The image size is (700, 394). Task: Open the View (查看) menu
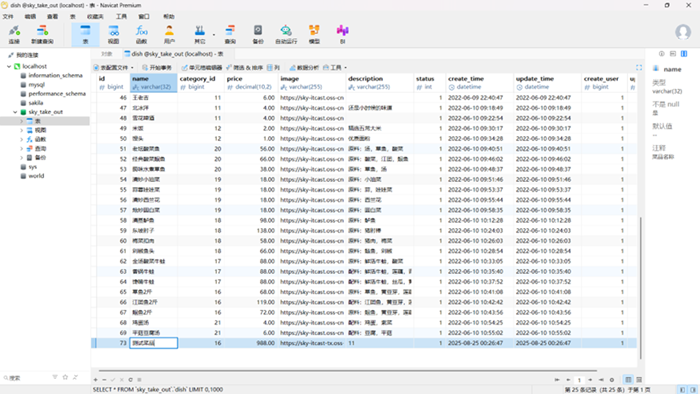52,17
